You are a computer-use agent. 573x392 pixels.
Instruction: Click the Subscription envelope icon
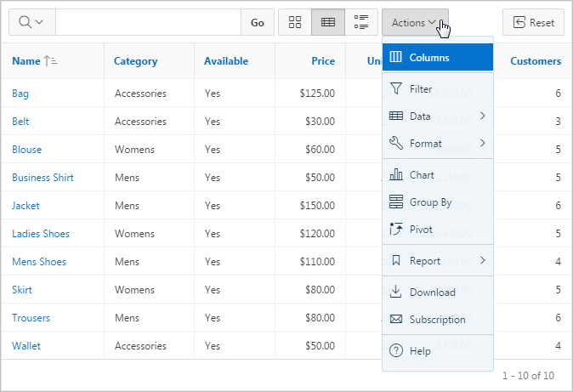tap(395, 320)
